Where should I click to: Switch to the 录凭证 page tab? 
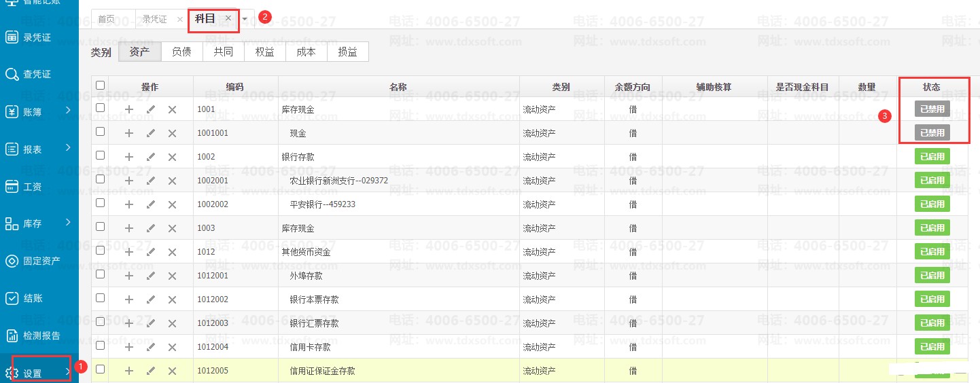[x=154, y=19]
